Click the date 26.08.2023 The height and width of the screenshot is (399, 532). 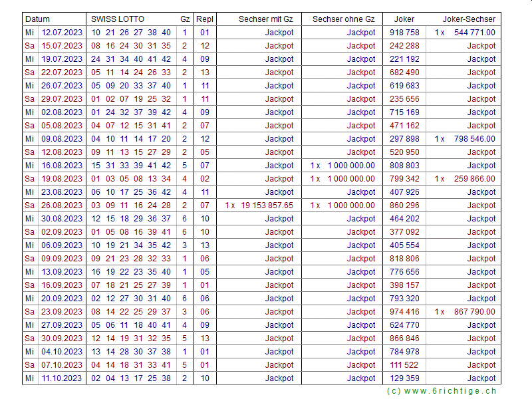tap(62, 205)
